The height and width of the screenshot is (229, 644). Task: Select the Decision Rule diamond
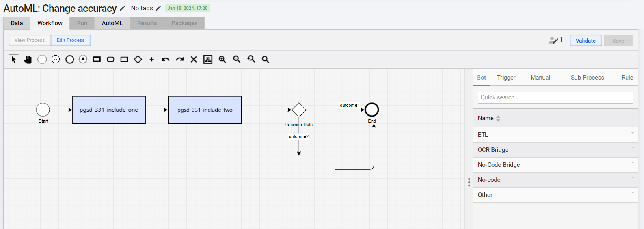pyautogui.click(x=299, y=110)
